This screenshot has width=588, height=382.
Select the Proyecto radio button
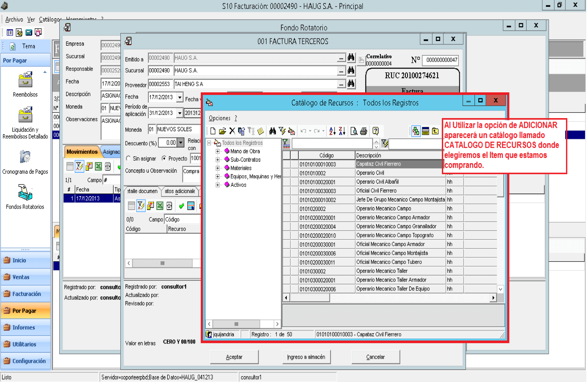pos(164,158)
